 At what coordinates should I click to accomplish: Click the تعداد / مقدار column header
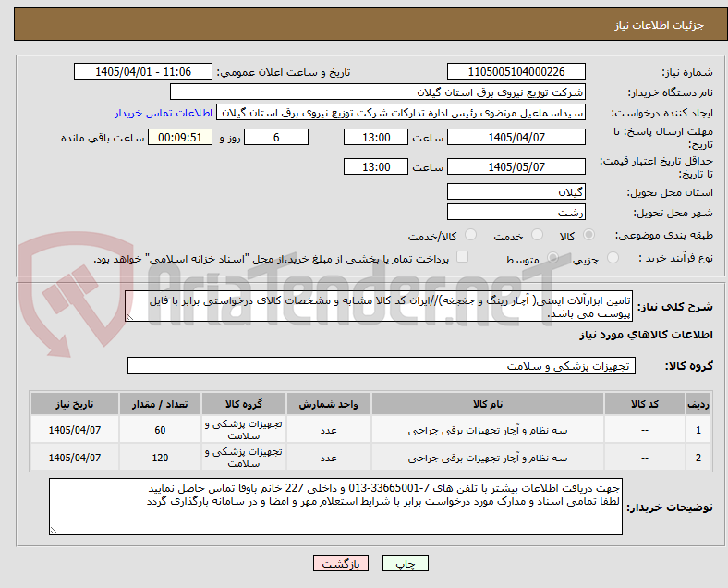(160, 404)
